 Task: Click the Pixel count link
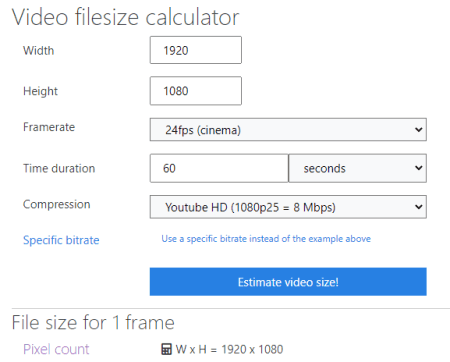coord(56,349)
